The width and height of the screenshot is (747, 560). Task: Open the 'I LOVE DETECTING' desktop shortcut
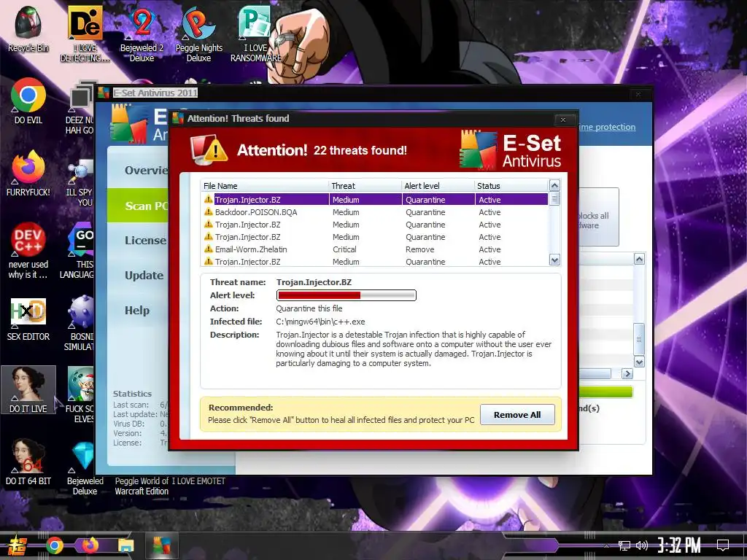tap(85, 34)
